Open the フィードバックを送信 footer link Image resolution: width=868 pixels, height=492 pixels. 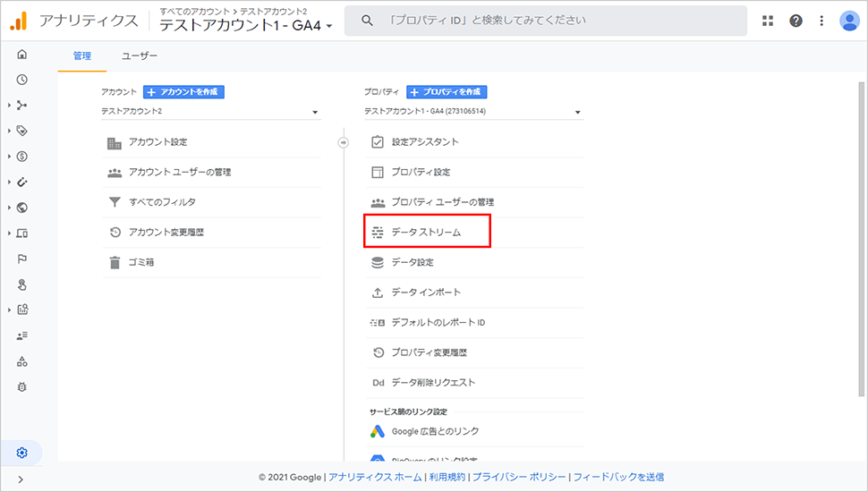click(619, 477)
